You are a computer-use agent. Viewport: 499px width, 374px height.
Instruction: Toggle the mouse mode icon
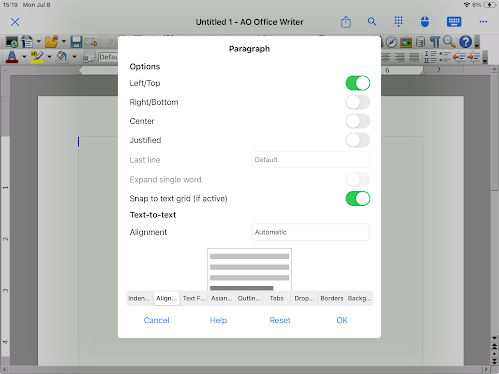coord(425,22)
